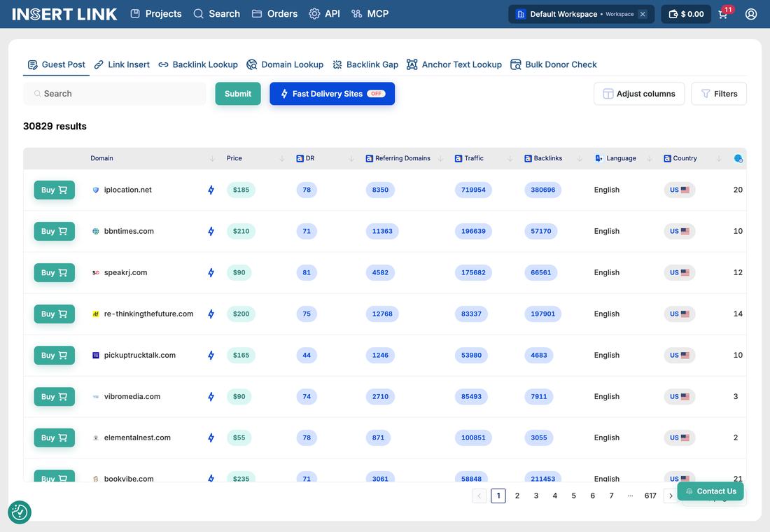Sort by Price column arrow
This screenshot has width=770, height=532.
coord(282,158)
